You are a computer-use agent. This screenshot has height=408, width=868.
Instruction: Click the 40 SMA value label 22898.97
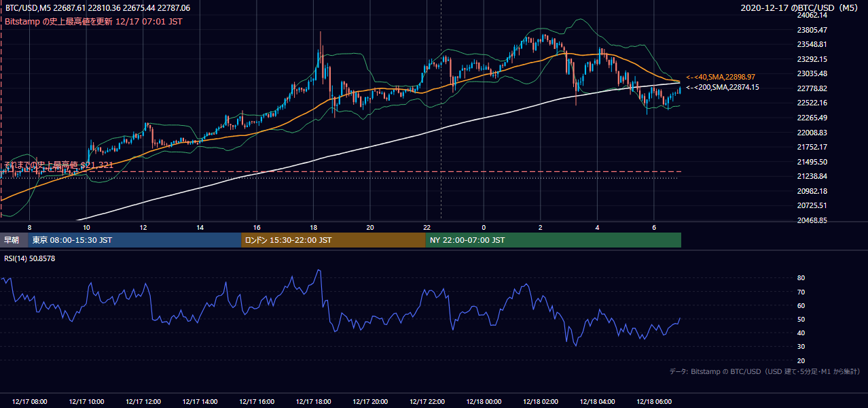[721, 77]
